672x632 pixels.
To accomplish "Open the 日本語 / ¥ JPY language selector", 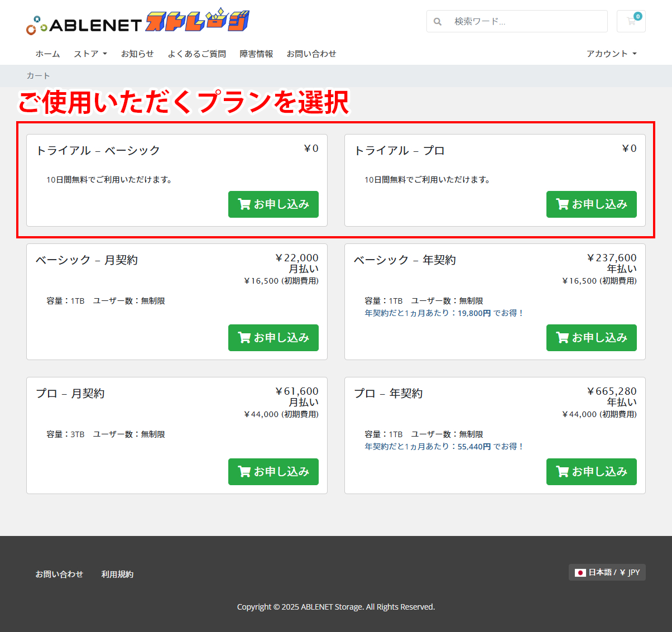I will pyautogui.click(x=607, y=572).
